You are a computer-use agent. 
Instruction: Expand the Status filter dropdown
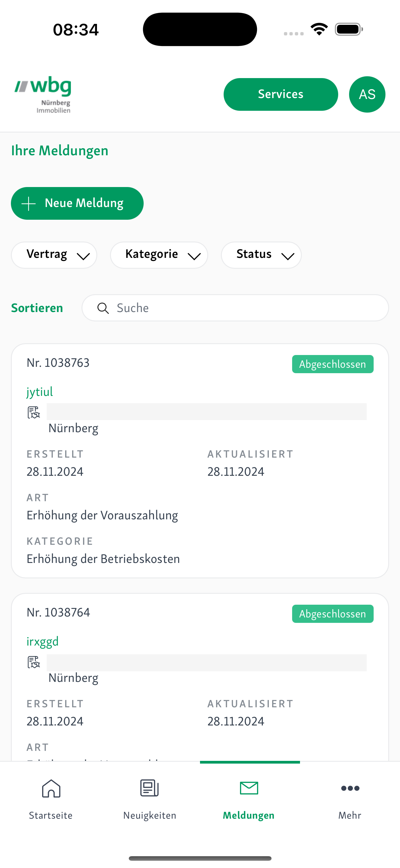click(x=261, y=255)
